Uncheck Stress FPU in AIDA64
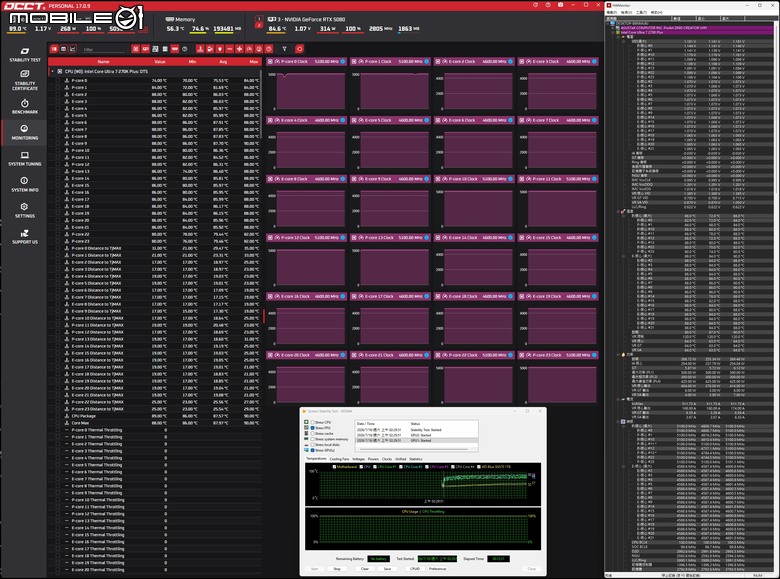This screenshot has height=579, width=780. click(312, 428)
